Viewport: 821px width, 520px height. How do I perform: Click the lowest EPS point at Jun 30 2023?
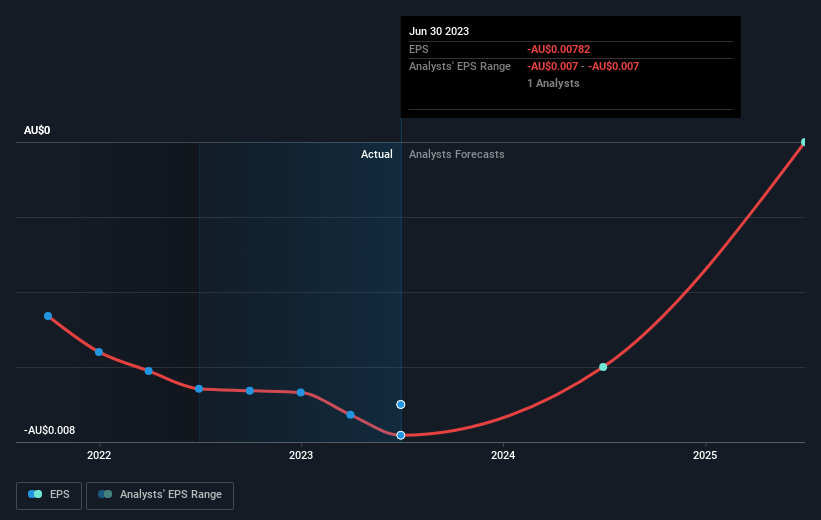coord(401,435)
